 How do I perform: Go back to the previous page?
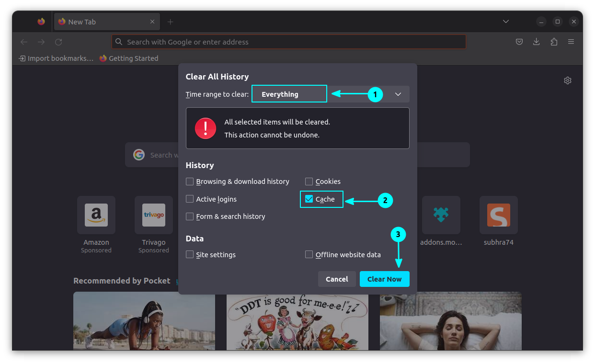pyautogui.click(x=24, y=42)
